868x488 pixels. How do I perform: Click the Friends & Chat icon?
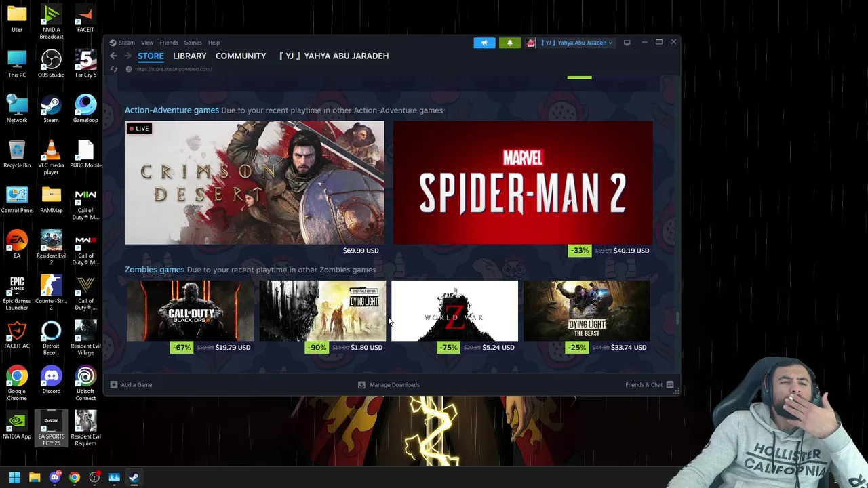pyautogui.click(x=670, y=385)
